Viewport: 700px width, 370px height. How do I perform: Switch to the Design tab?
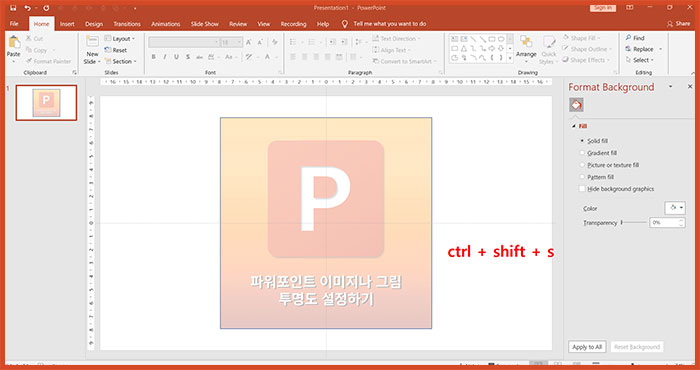click(x=94, y=24)
